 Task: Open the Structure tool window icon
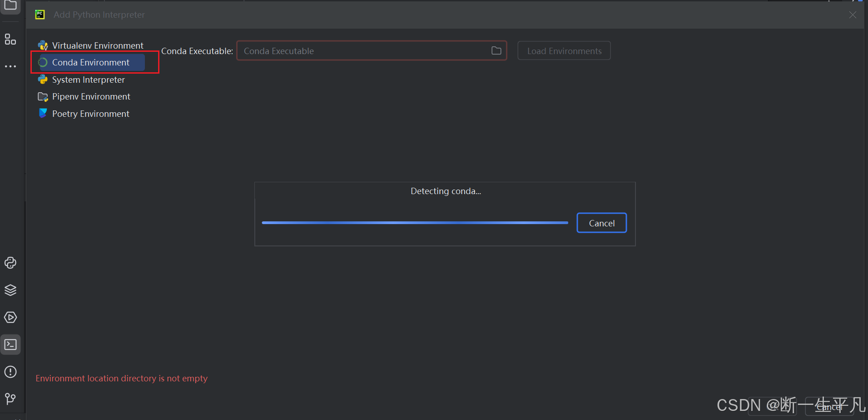click(x=10, y=40)
